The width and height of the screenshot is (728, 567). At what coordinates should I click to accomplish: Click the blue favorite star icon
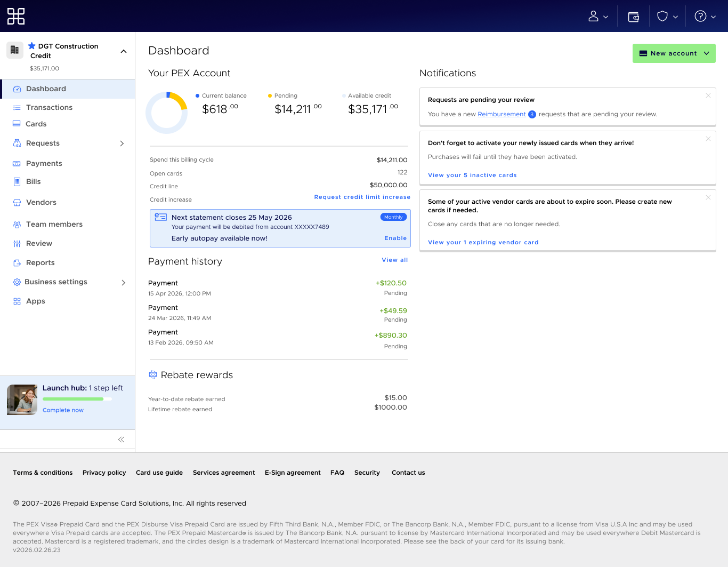click(x=32, y=46)
